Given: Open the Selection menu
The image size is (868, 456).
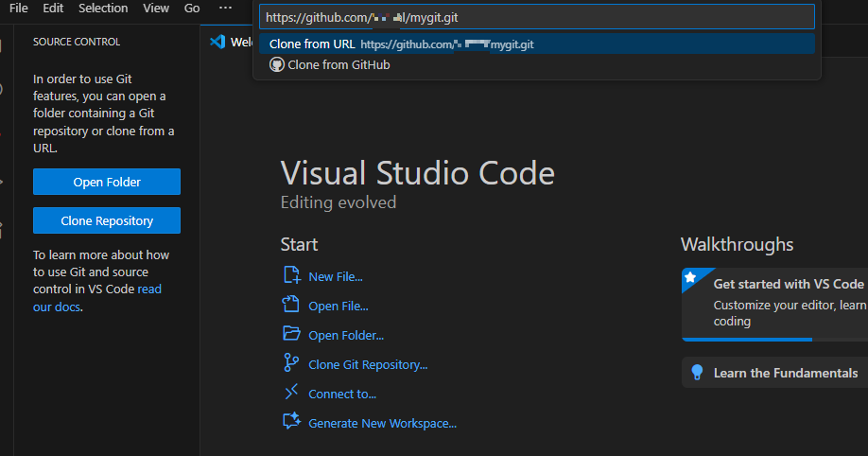Looking at the screenshot, I should pyautogui.click(x=103, y=9).
